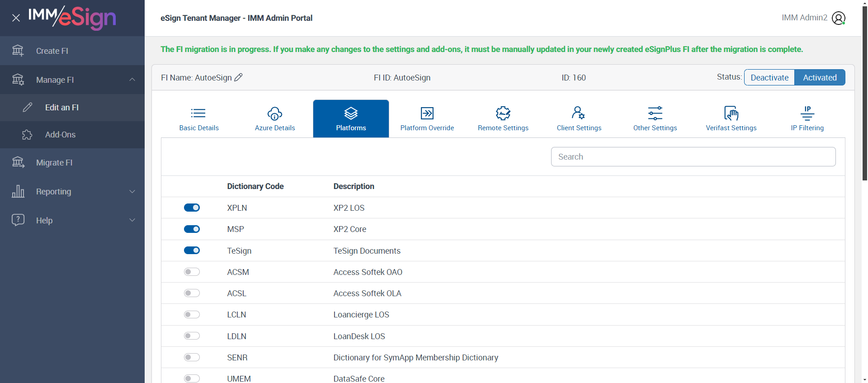Open the Other Settings tab
The width and height of the screenshot is (868, 383).
click(655, 118)
